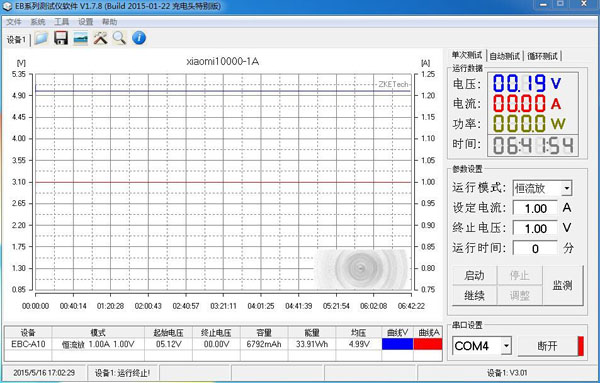Open the 设置 menu
The image size is (600, 383).
(85, 22)
